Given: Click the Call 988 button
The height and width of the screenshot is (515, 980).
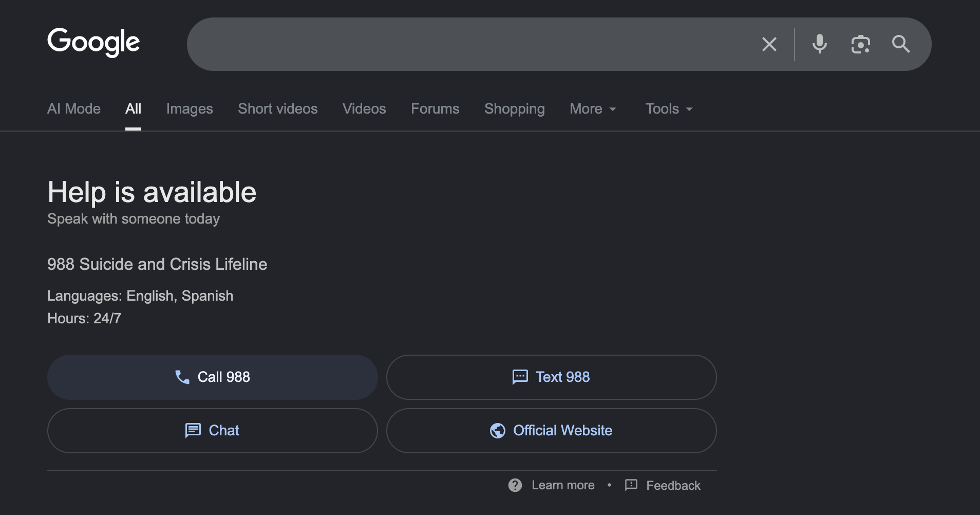Looking at the screenshot, I should pyautogui.click(x=213, y=377).
